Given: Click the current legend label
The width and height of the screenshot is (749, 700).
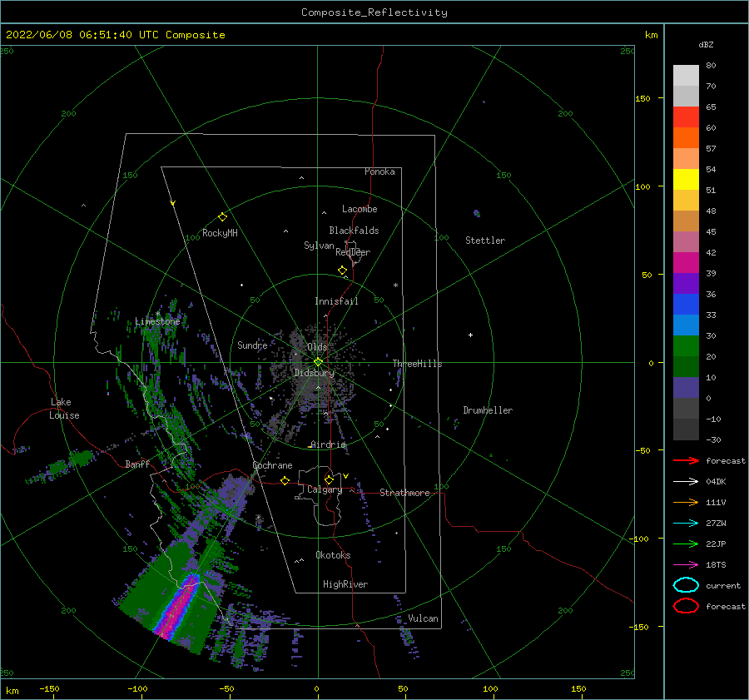Looking at the screenshot, I should tap(722, 585).
